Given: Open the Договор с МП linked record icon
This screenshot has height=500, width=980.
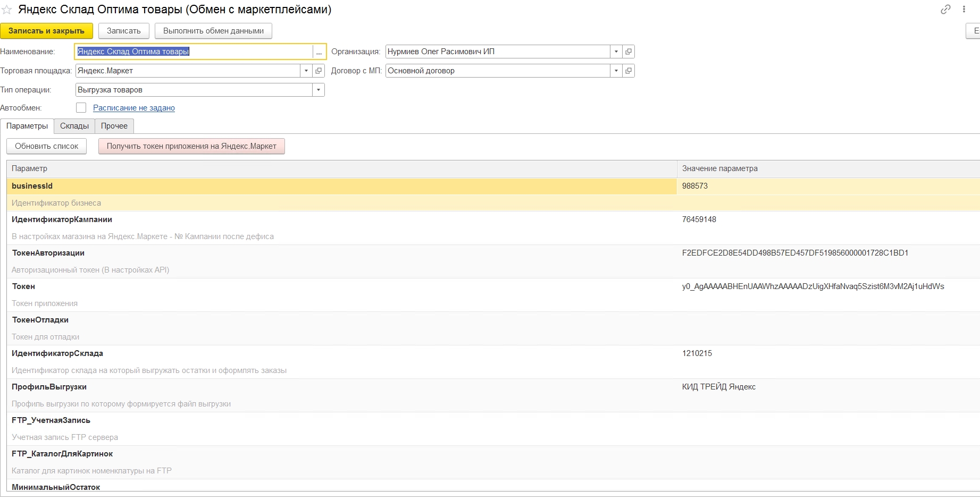Looking at the screenshot, I should coord(629,71).
